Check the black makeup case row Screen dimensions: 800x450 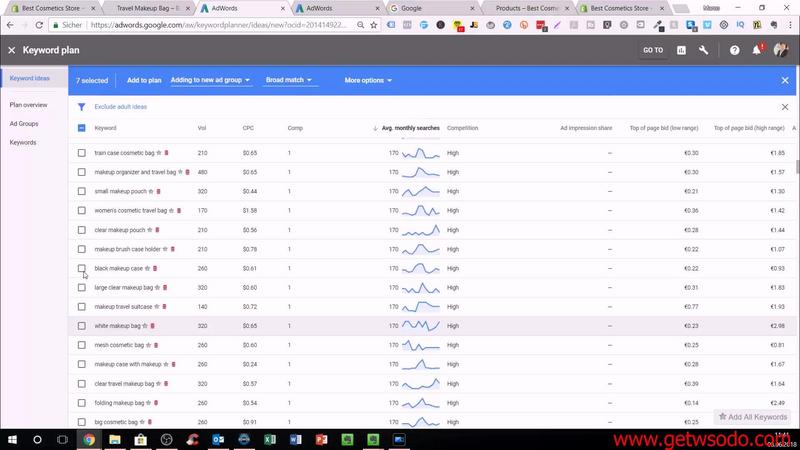tap(82, 268)
